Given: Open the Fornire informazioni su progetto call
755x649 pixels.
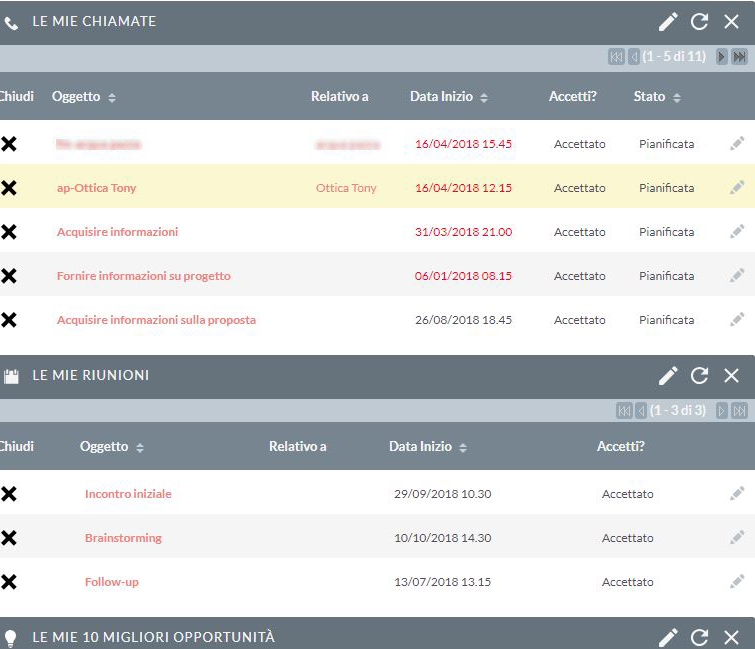Looking at the screenshot, I should (x=144, y=276).
